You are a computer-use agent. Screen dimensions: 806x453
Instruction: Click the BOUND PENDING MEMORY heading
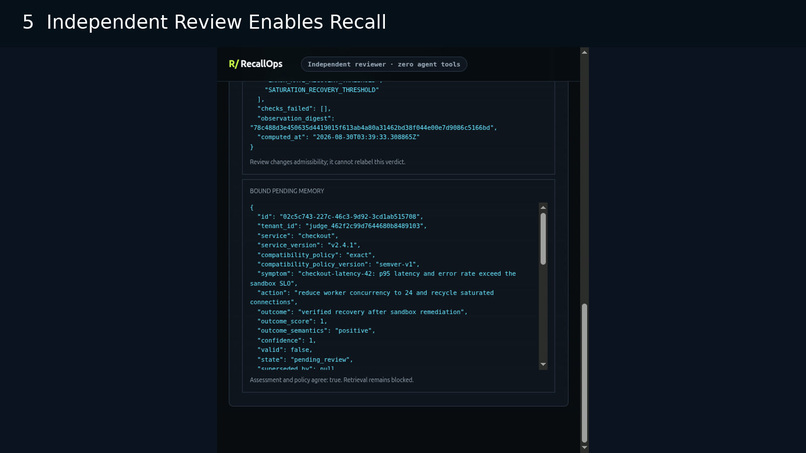coord(287,191)
